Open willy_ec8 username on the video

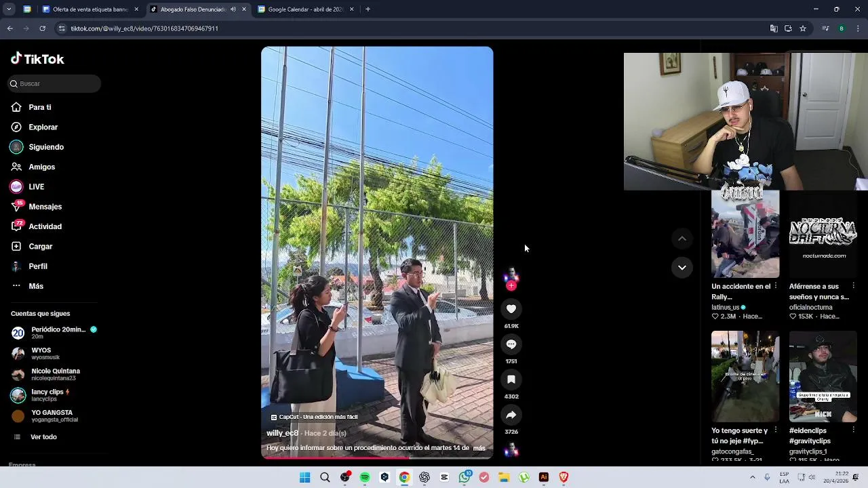(282, 433)
